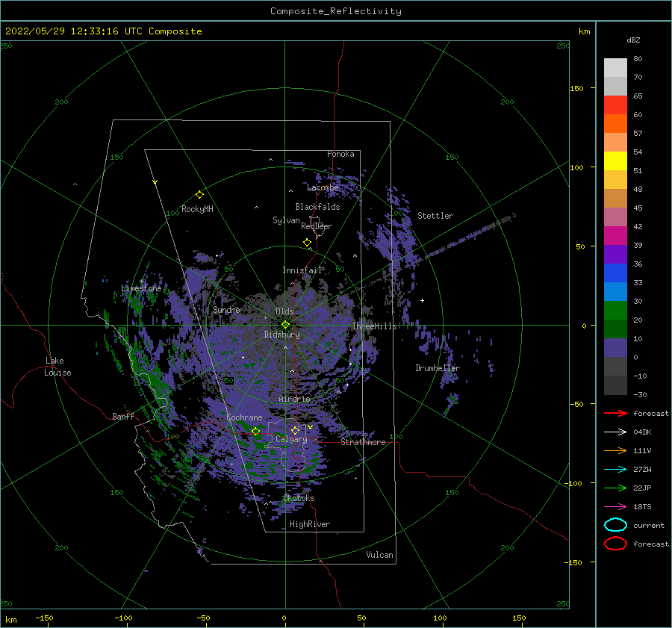Click the Ponoka city label

tap(340, 154)
